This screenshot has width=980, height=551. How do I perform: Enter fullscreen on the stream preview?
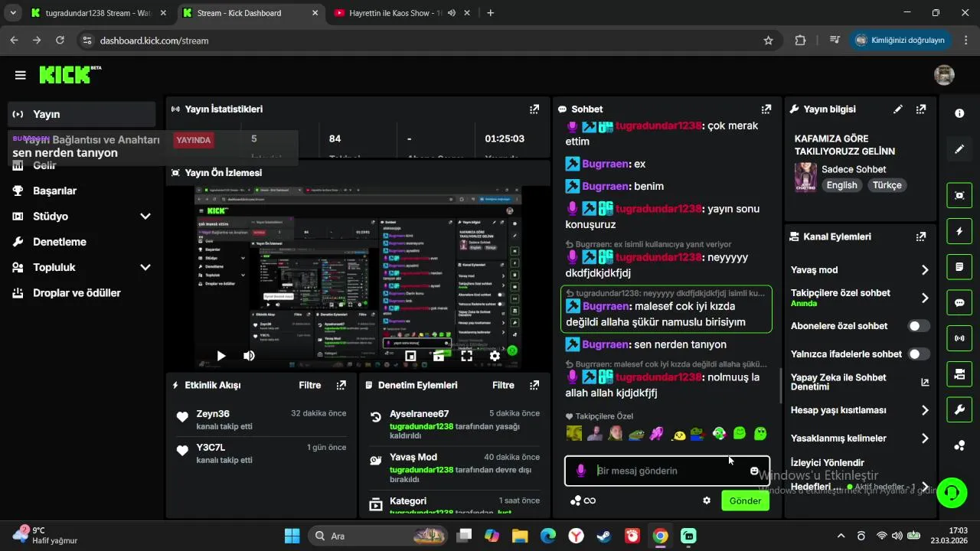click(466, 356)
